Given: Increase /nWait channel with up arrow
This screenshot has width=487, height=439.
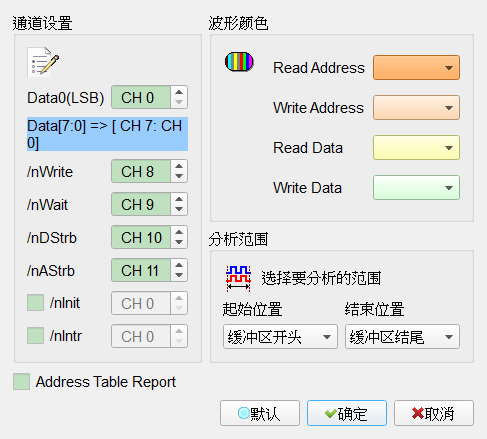Looking at the screenshot, I should tap(179, 199).
